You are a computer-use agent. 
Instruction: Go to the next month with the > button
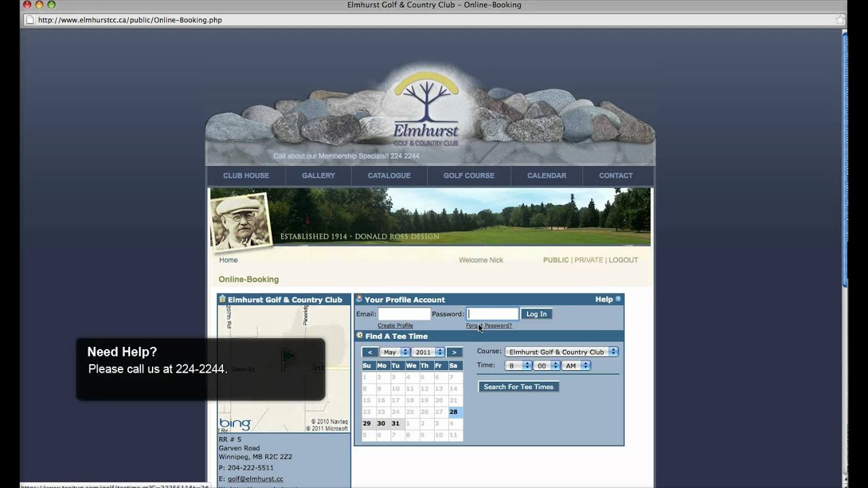[x=454, y=352]
